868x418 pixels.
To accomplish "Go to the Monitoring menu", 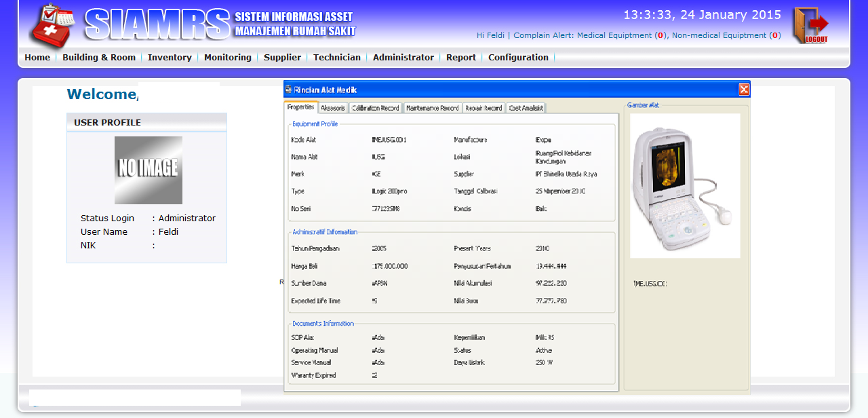I will pyautogui.click(x=228, y=58).
